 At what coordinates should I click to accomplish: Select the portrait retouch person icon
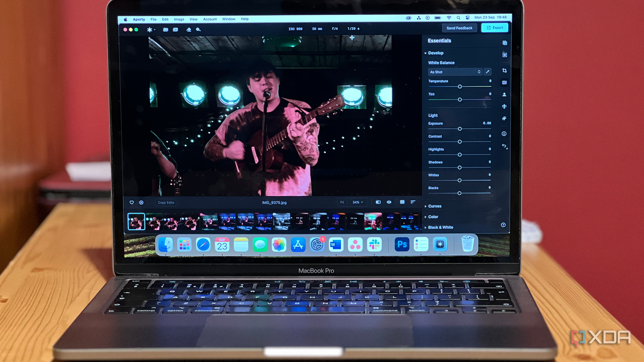click(x=504, y=94)
